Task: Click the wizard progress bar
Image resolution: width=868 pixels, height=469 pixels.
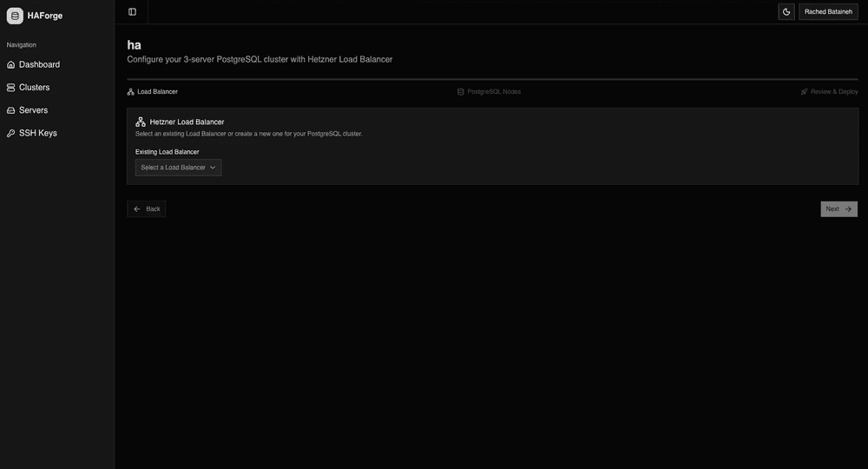Action: click(x=493, y=80)
